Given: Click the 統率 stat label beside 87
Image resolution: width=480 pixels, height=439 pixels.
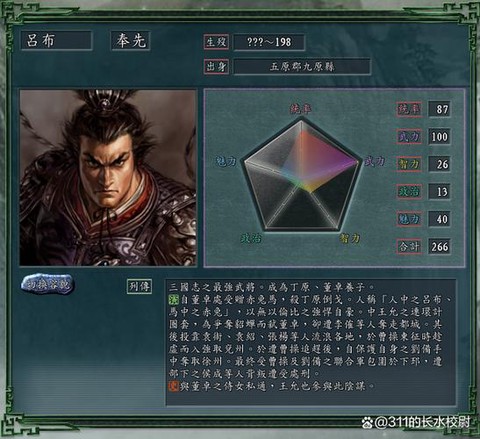Looking at the screenshot, I should (409, 109).
